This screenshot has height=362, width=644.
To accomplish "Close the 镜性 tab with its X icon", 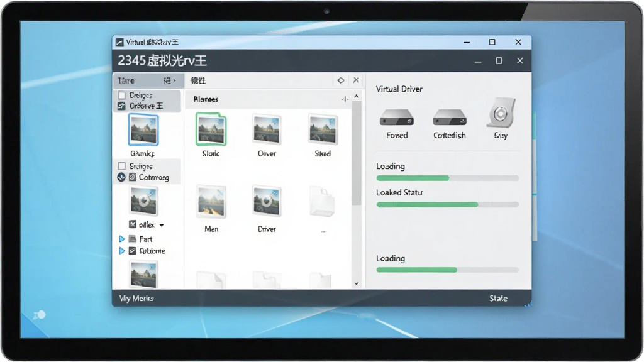I will pyautogui.click(x=356, y=80).
